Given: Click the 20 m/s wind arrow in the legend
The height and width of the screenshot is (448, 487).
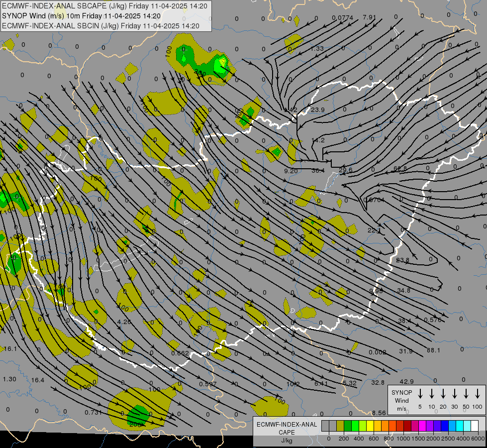Looking at the screenshot, I should pos(443,394).
